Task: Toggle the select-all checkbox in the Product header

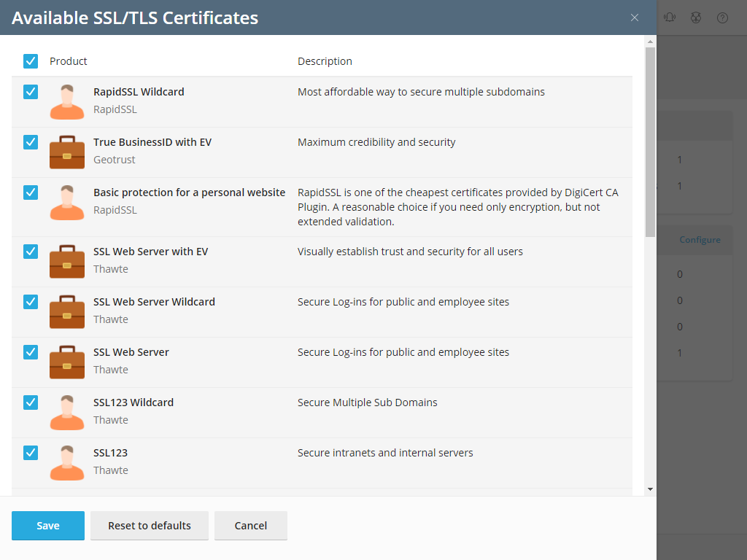Action: pos(30,61)
